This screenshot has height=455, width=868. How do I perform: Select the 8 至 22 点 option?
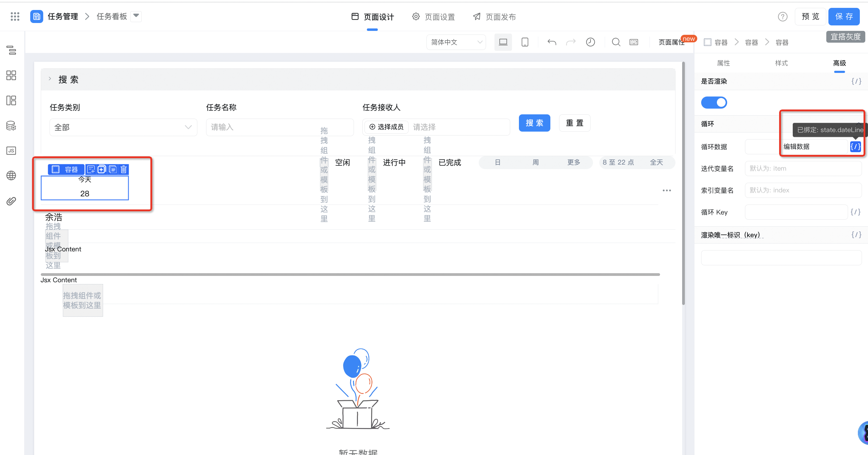pos(618,162)
